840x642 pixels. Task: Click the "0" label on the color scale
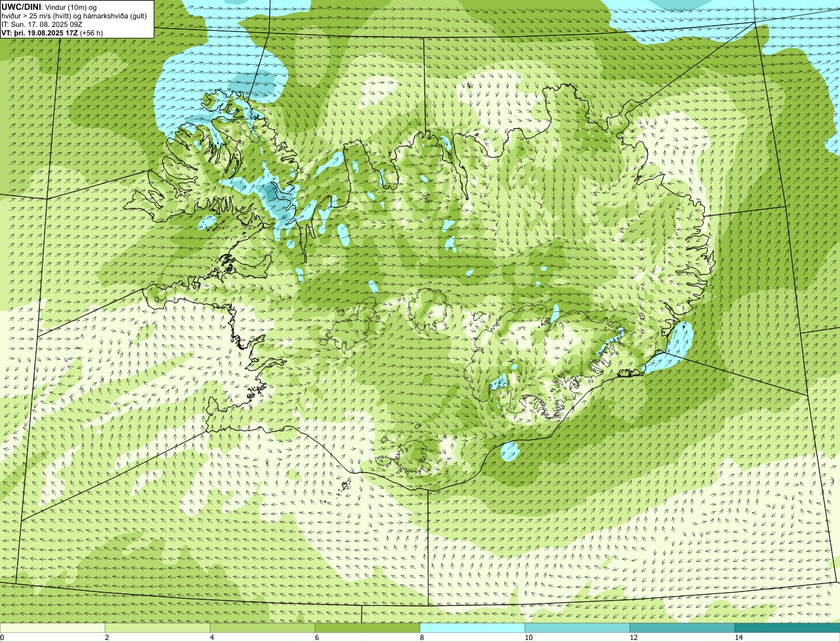(x=2, y=637)
